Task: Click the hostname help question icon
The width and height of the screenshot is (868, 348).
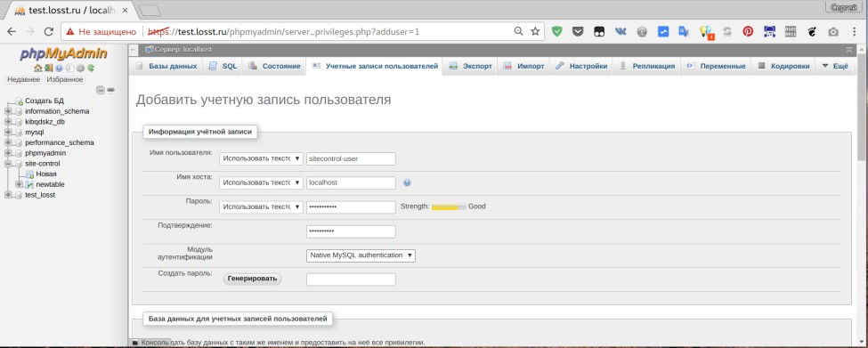Action: pyautogui.click(x=408, y=182)
